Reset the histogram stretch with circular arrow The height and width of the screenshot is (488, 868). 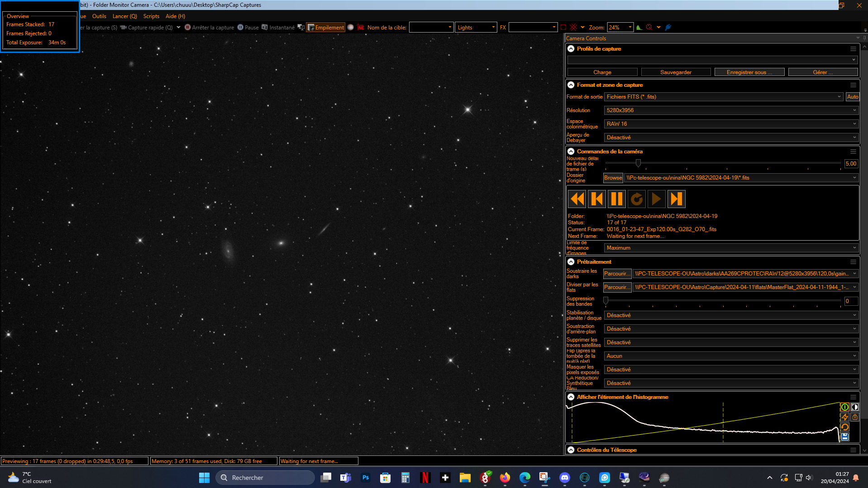click(x=844, y=427)
